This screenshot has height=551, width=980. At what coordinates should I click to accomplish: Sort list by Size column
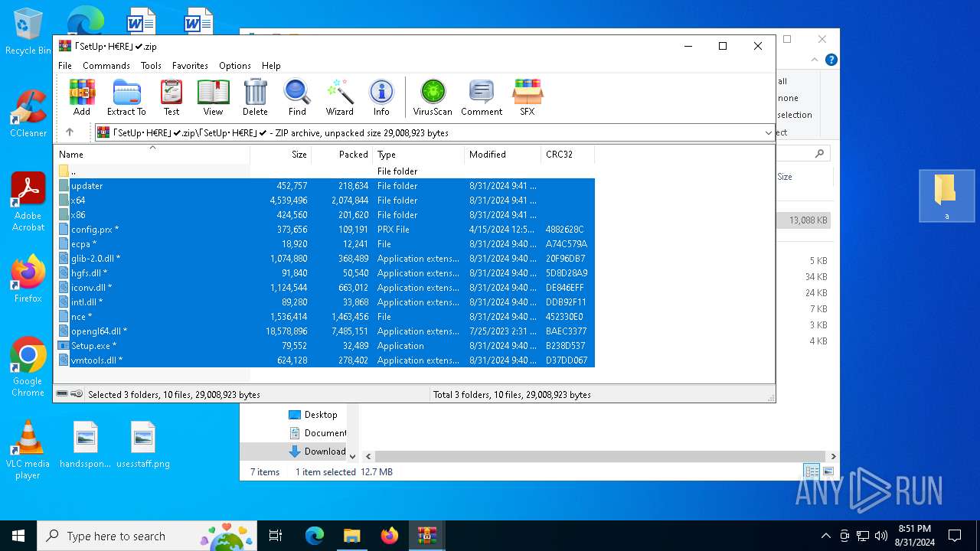tap(281, 155)
